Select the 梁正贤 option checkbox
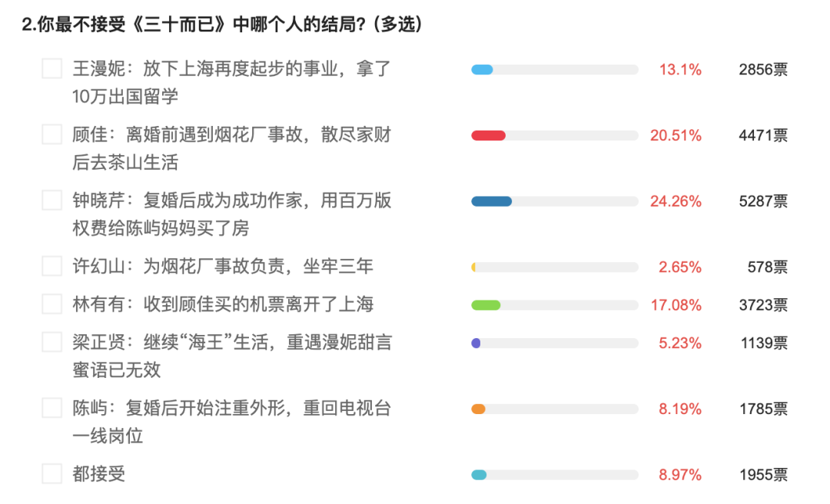 pyautogui.click(x=51, y=342)
